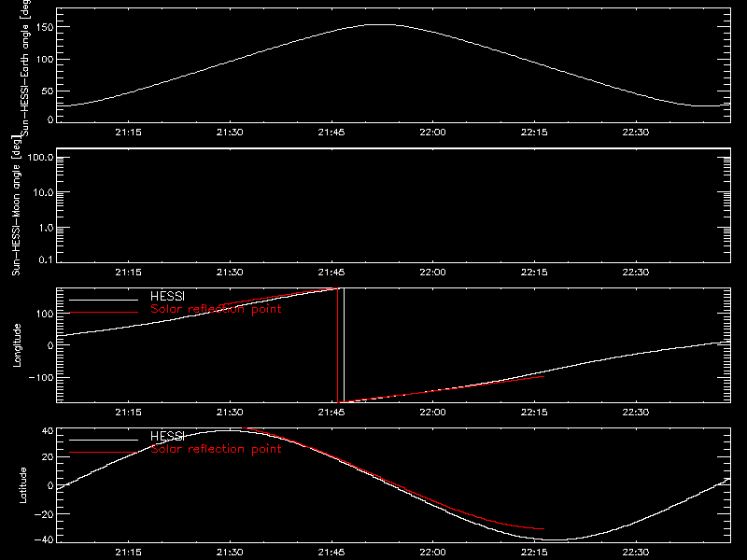747x560 pixels.
Task: Click 21:15 label under Longitude plot
Action: [x=128, y=413]
